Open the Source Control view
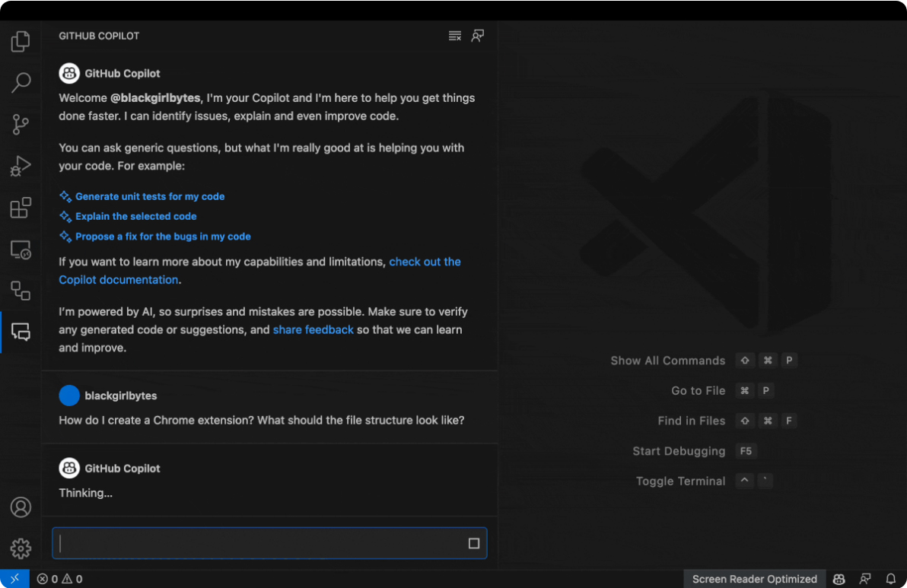Image resolution: width=907 pixels, height=588 pixels. tap(21, 124)
